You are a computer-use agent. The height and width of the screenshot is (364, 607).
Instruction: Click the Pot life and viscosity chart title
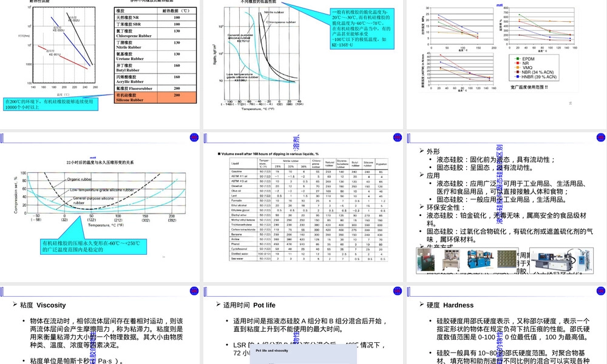click(272, 351)
